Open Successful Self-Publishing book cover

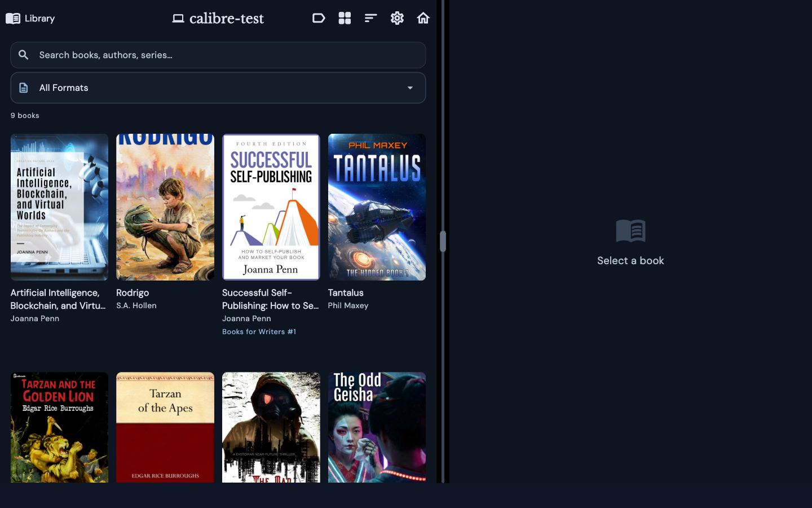pos(271,207)
